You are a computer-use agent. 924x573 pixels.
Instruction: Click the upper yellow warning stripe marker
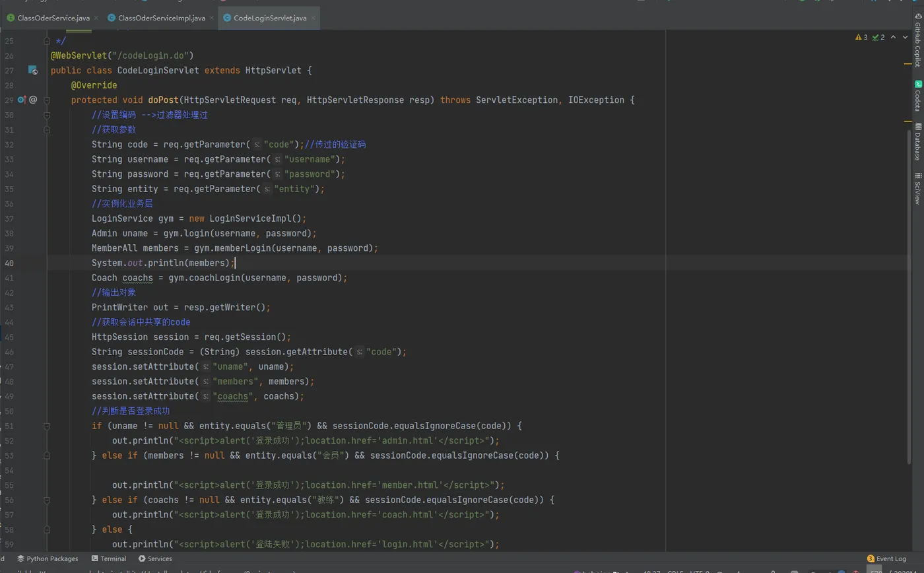tap(908, 64)
